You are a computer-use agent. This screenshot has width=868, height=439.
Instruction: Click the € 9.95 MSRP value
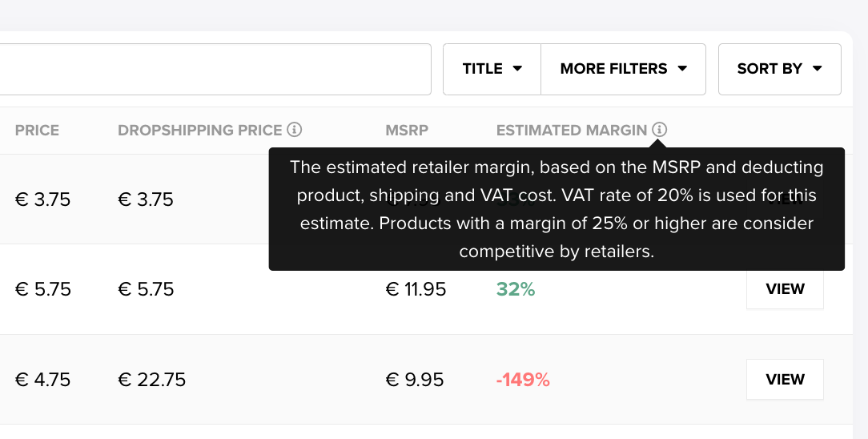415,380
